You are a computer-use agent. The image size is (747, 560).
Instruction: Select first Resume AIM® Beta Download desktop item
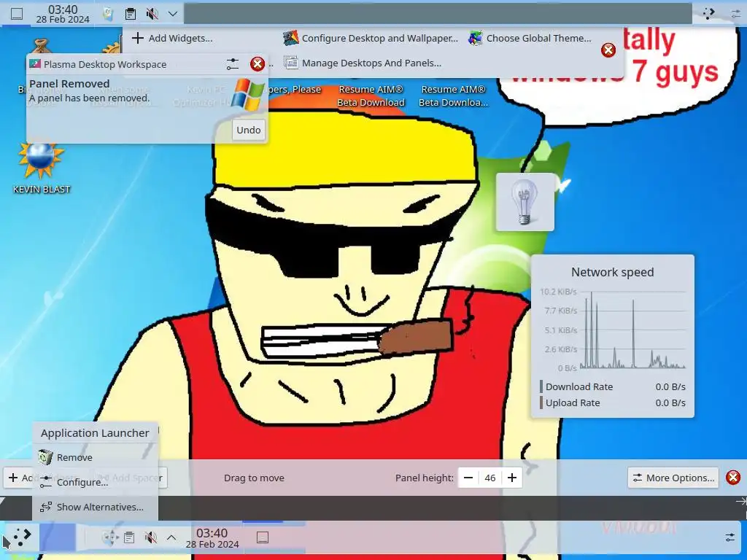click(x=371, y=96)
